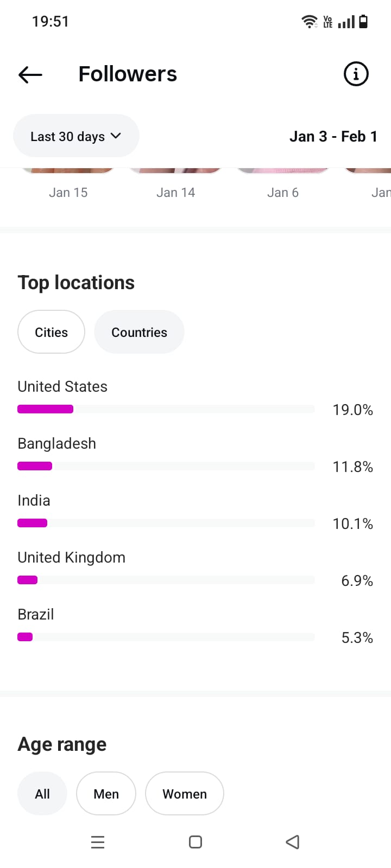Open the followers info icon
The height and width of the screenshot is (868, 391).
click(x=356, y=74)
